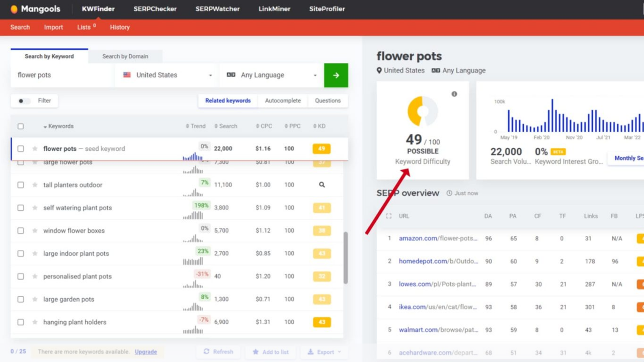Sort by PPC column

point(292,126)
